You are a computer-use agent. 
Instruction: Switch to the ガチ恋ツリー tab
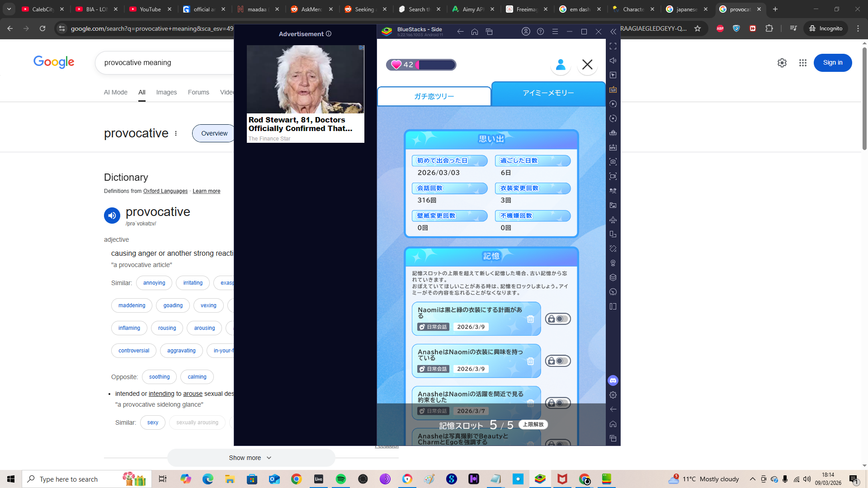click(x=434, y=96)
